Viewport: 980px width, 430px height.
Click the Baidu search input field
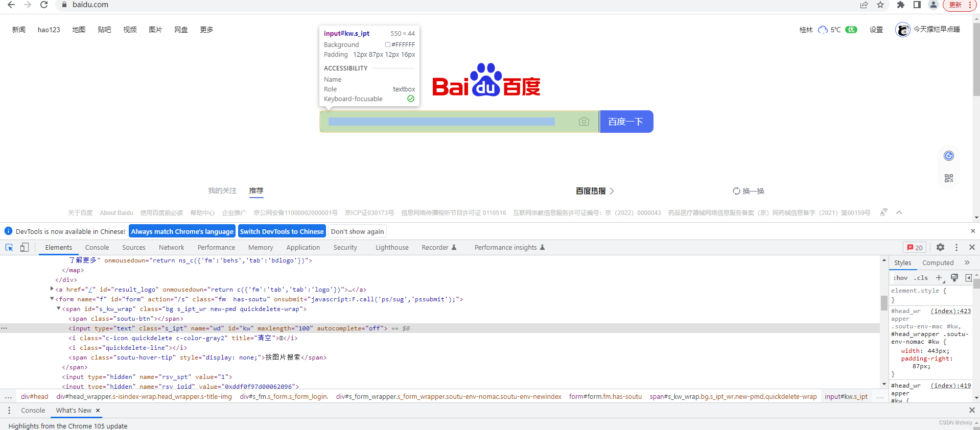point(459,122)
